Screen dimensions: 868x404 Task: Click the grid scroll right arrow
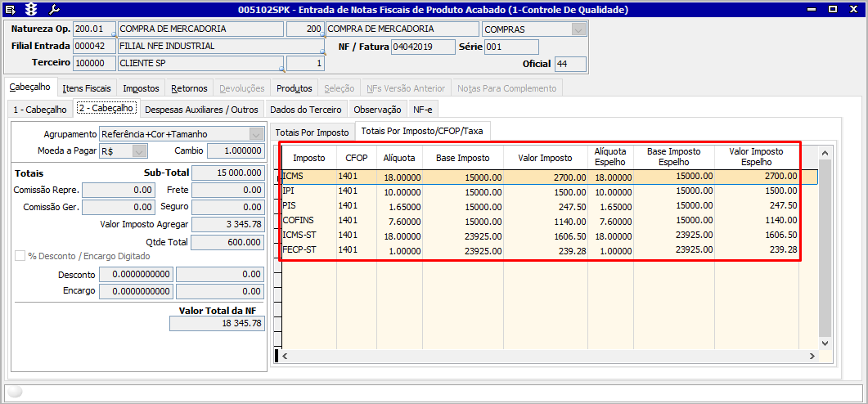pos(812,356)
